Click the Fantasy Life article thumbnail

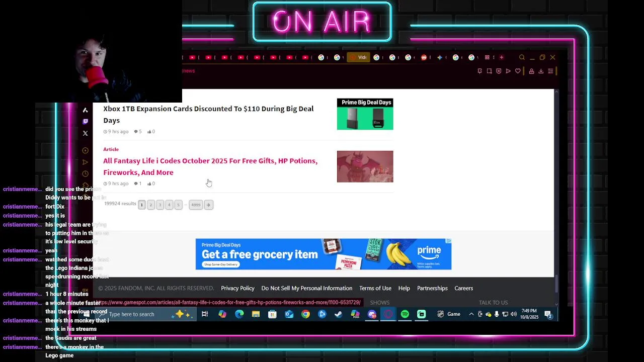tap(365, 166)
